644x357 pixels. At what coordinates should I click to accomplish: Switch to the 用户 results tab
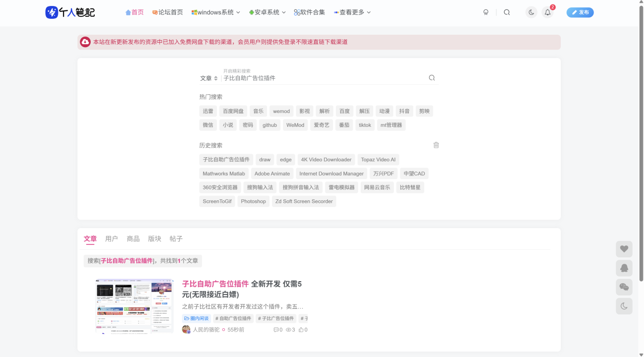111,239
